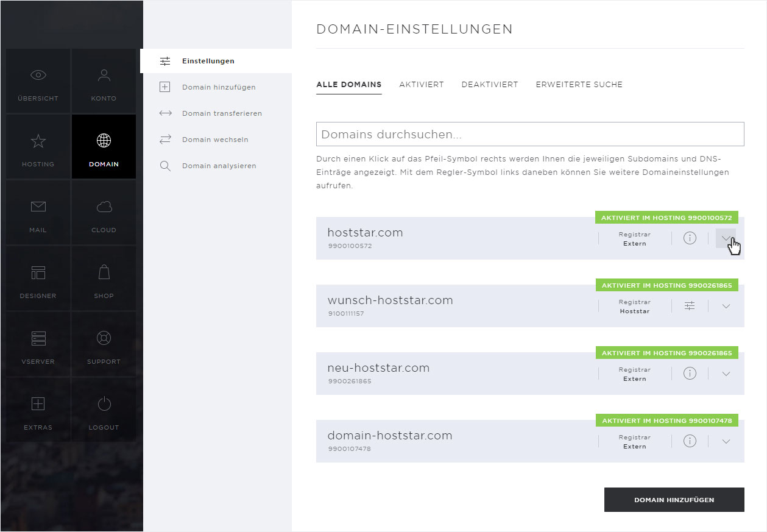Expand the domain-hoststar.com row arrow
This screenshot has width=767, height=532.
(726, 441)
